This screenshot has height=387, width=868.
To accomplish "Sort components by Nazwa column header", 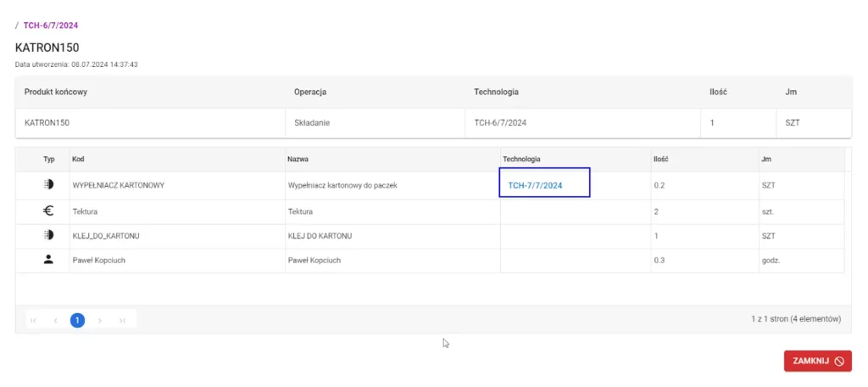I will 298,159.
